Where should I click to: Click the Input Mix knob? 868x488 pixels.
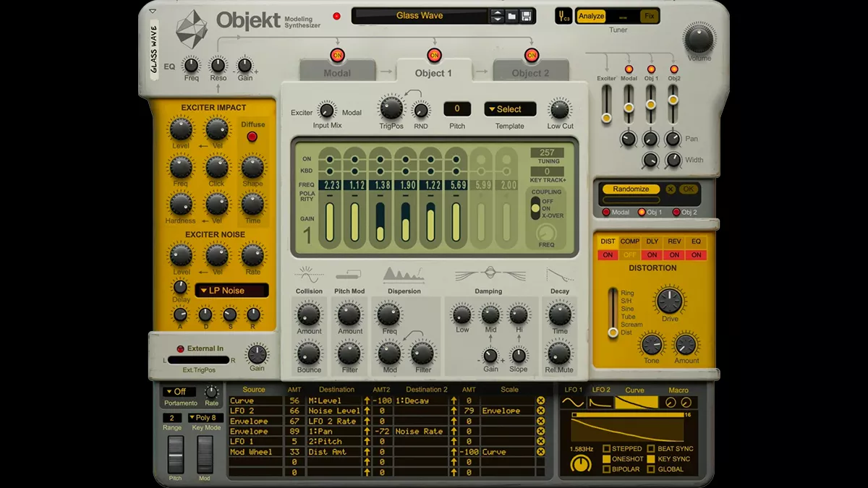point(326,111)
